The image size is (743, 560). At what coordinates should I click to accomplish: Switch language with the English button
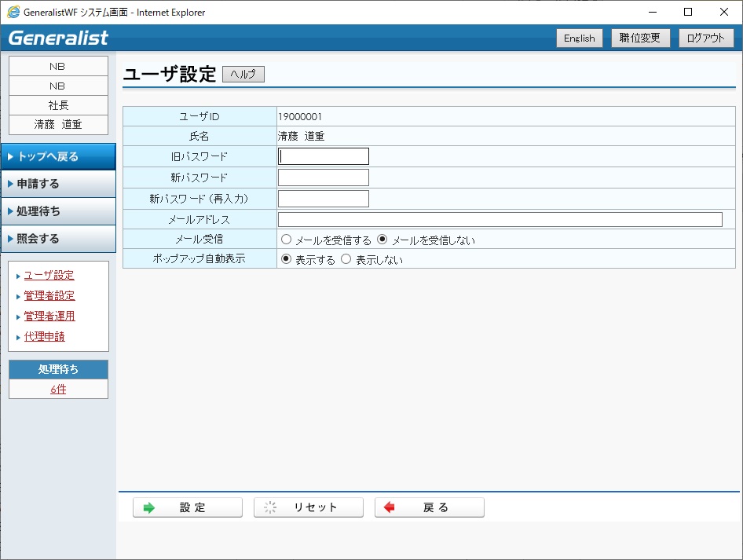(579, 38)
